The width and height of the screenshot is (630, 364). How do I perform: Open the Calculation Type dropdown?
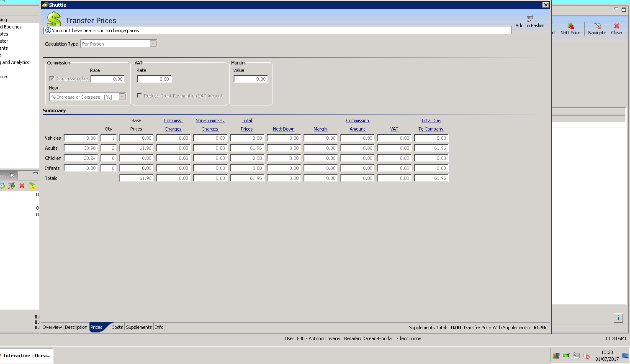[153, 44]
